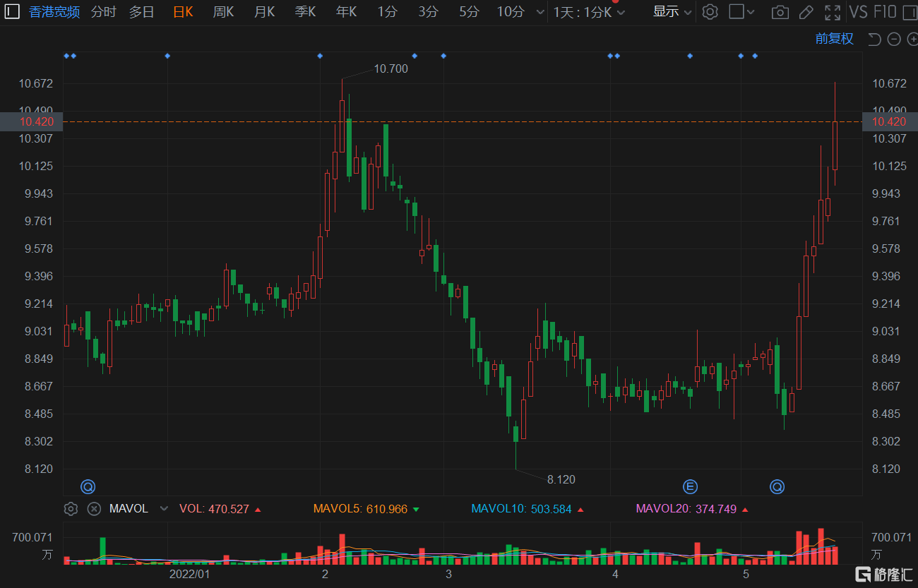Select the 季K quarterly chart tab

(305, 12)
